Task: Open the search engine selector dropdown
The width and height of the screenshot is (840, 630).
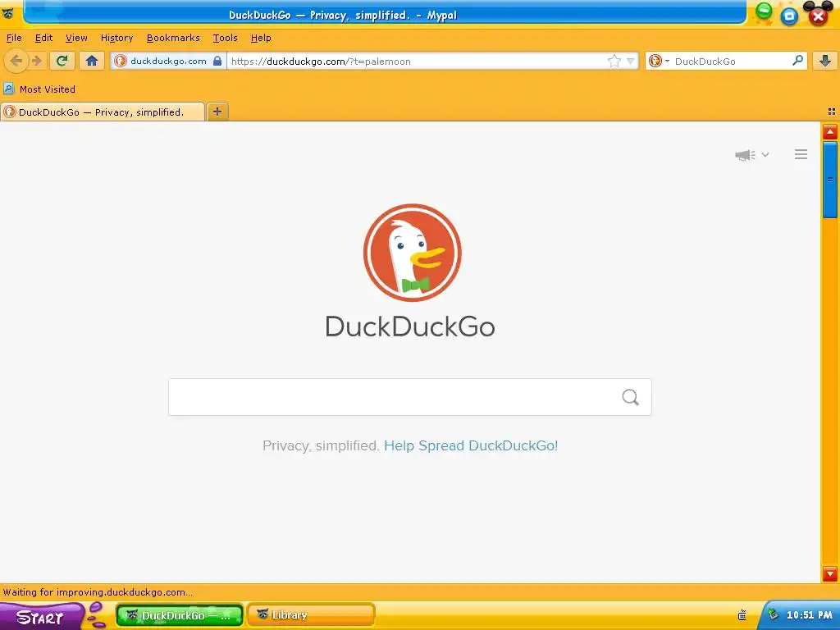Action: pyautogui.click(x=659, y=61)
